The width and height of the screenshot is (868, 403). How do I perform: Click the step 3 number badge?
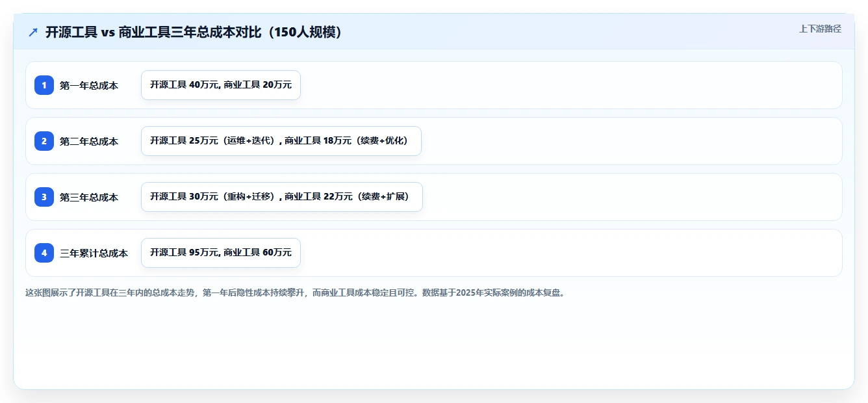(x=44, y=197)
